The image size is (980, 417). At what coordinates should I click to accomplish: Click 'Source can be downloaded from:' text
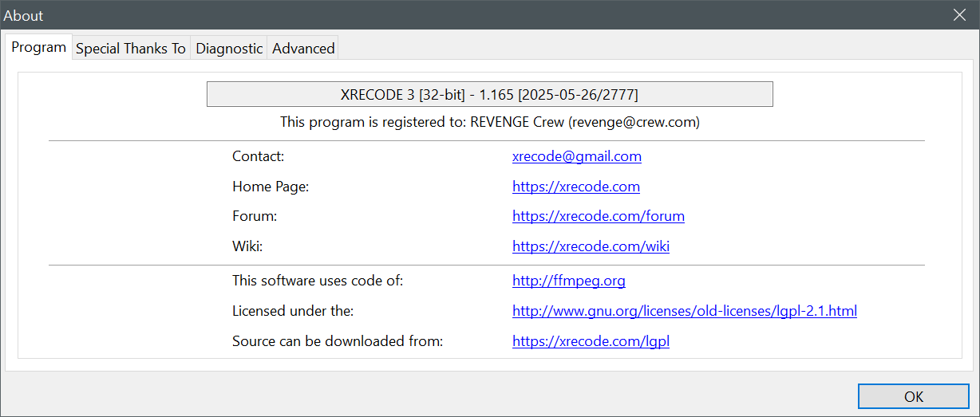tap(338, 341)
